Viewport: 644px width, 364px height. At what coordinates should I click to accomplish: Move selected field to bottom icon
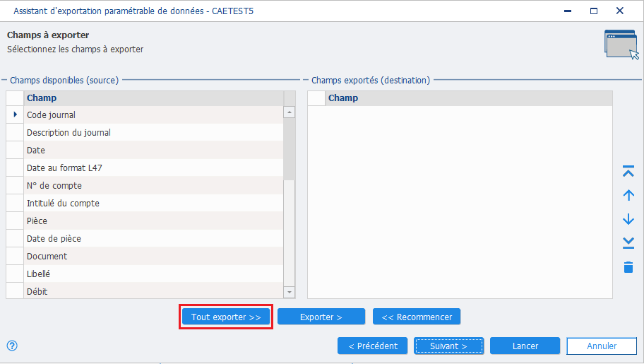628,242
